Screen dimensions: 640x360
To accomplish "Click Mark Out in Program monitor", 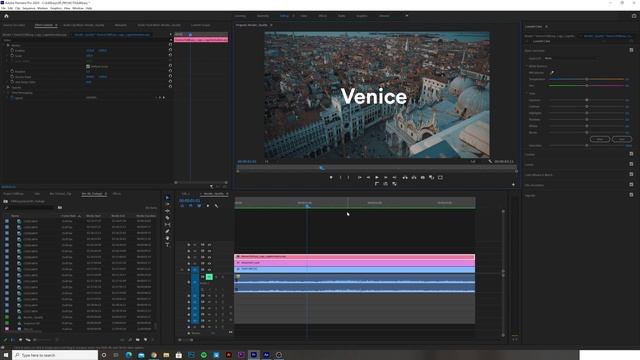I will coord(349,178).
